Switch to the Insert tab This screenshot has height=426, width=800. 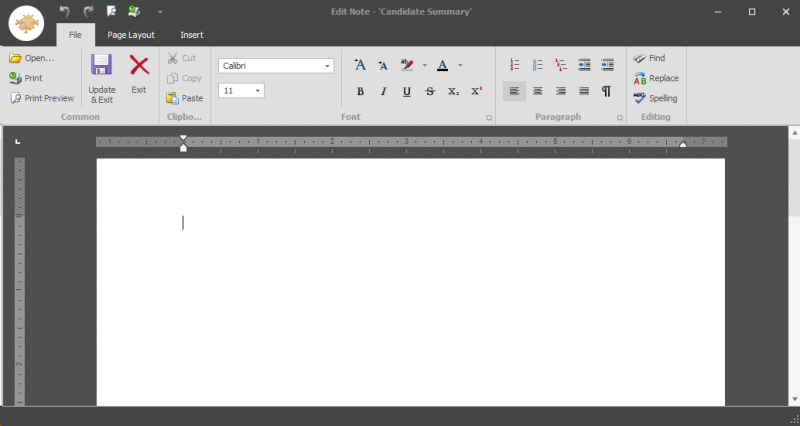191,35
